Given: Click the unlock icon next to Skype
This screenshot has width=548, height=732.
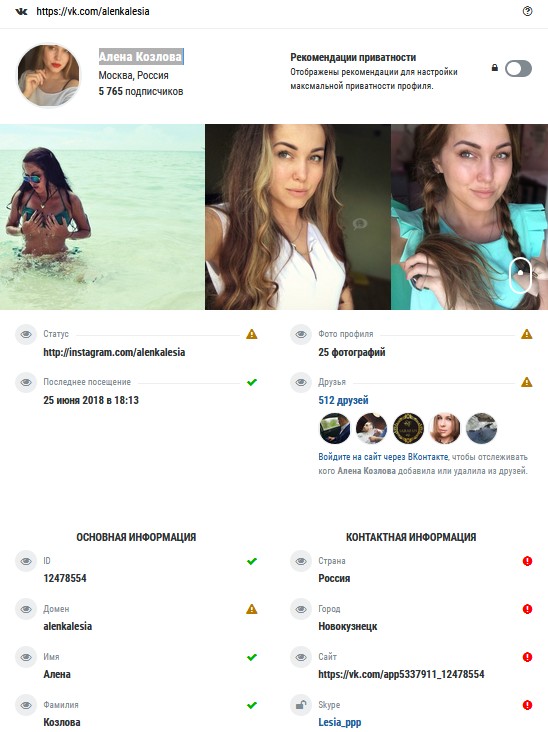Looking at the screenshot, I should tap(301, 704).
